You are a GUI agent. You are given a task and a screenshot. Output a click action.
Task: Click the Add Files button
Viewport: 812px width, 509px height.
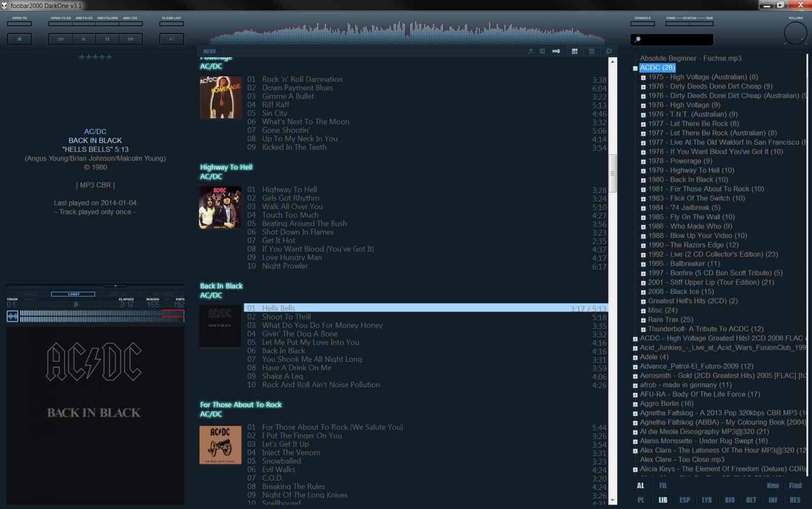click(x=84, y=23)
